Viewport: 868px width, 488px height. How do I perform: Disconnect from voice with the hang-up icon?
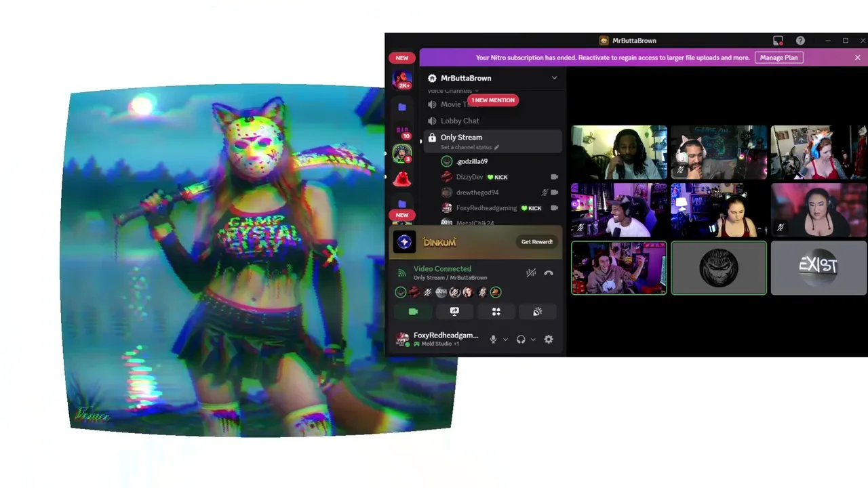549,273
